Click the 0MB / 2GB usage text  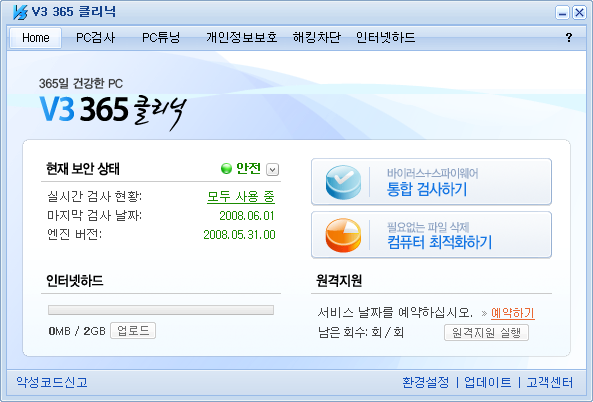[77, 331]
